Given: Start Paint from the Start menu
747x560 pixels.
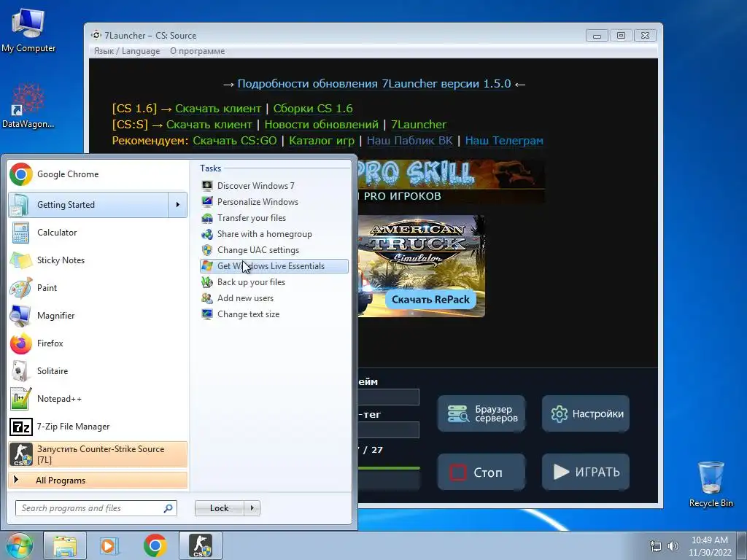Looking at the screenshot, I should coord(98,287).
